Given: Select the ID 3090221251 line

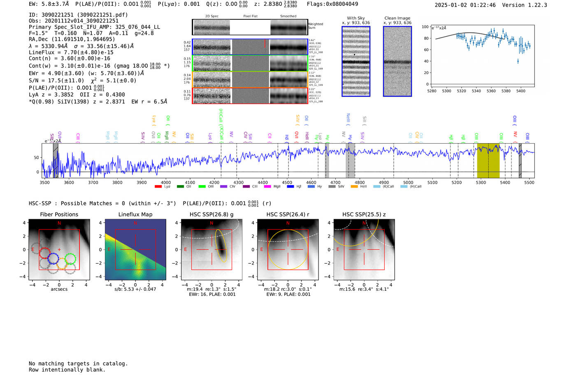Looking at the screenshot, I should pos(78,15).
